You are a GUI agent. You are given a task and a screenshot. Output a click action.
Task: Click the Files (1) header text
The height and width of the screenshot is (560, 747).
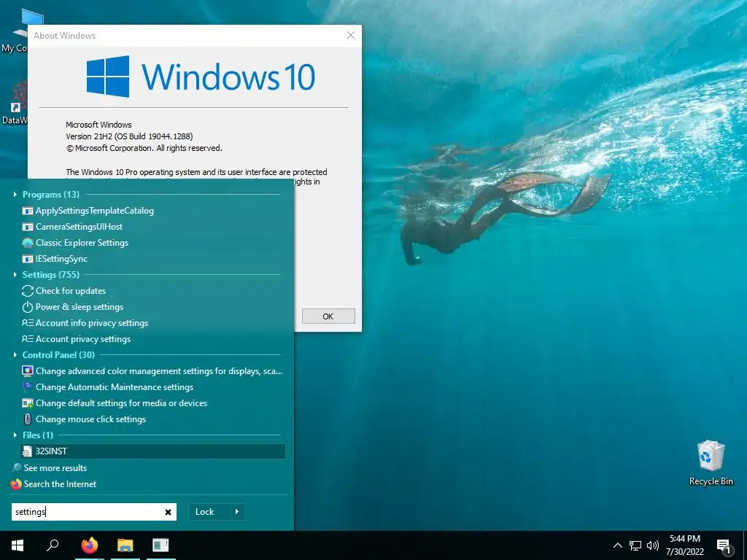38,435
